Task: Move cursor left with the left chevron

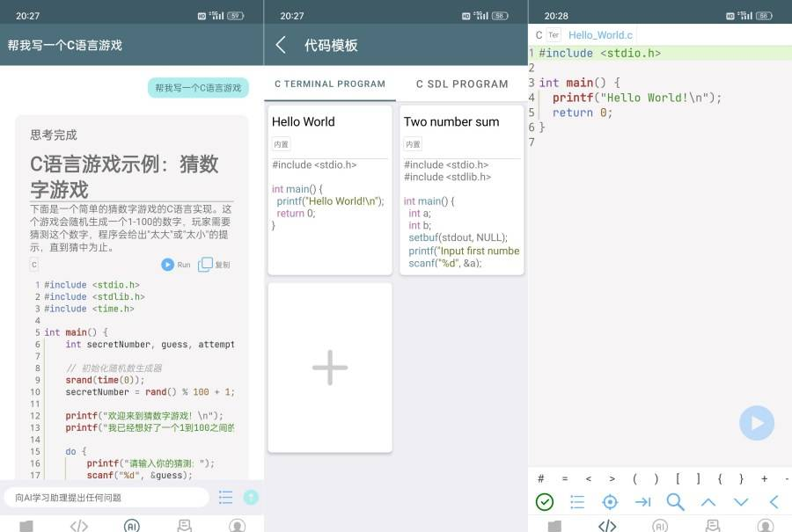Action: tap(774, 502)
